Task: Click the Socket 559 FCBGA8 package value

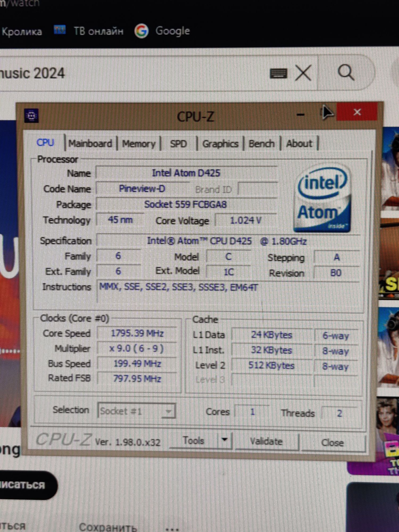Action: click(x=186, y=204)
